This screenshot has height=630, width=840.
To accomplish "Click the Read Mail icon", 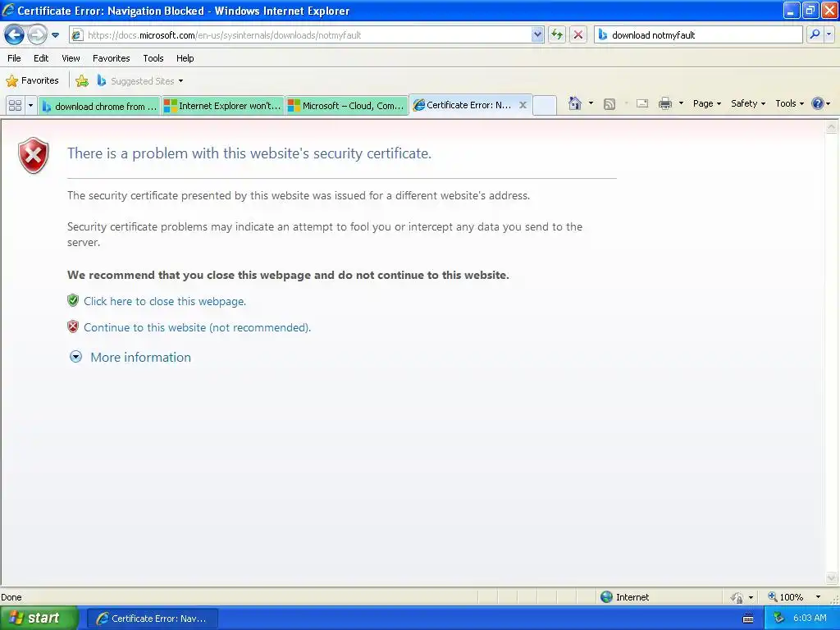I will 642,103.
